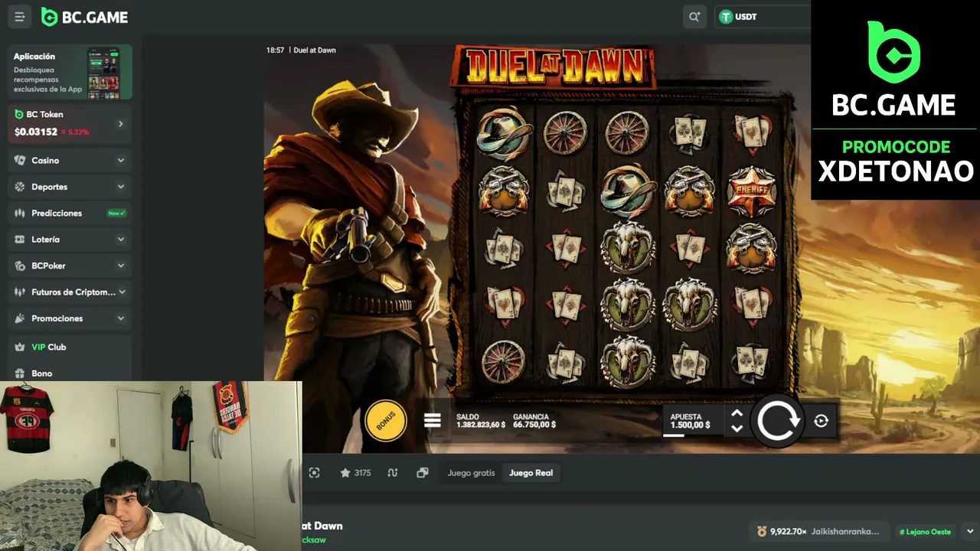Viewport: 980px width, 551px height.
Task: Spin the reels with the spin button
Action: pos(777,421)
